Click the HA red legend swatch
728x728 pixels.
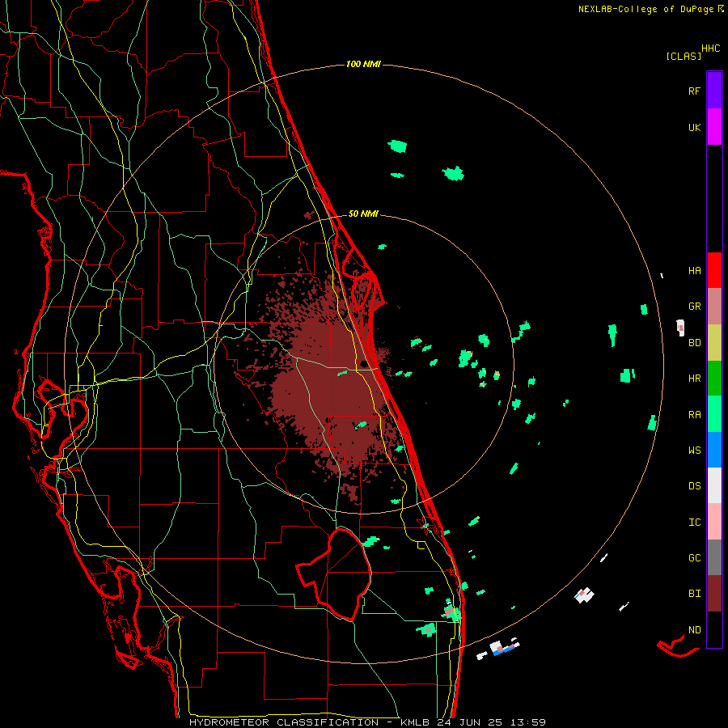(x=714, y=270)
